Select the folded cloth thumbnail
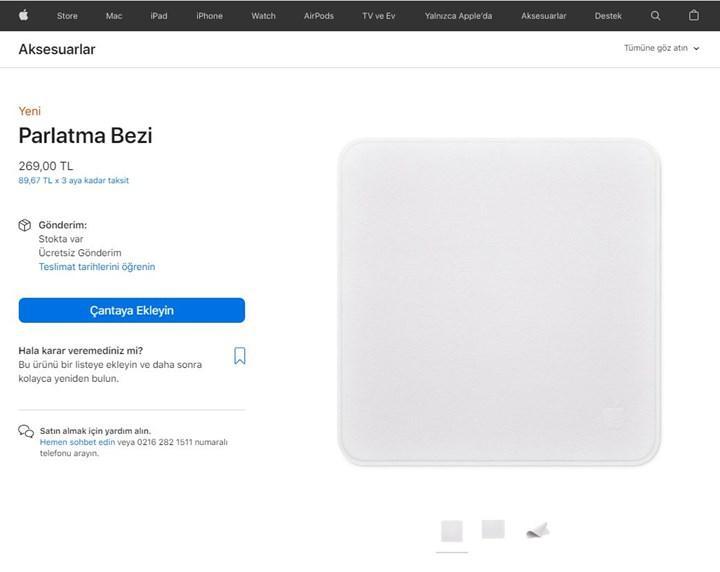This screenshot has height=572, width=720. (x=538, y=530)
